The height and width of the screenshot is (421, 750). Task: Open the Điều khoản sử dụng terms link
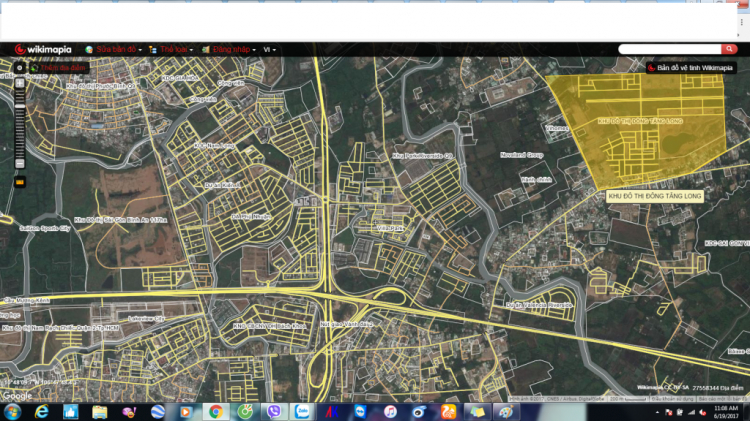[x=673, y=399]
